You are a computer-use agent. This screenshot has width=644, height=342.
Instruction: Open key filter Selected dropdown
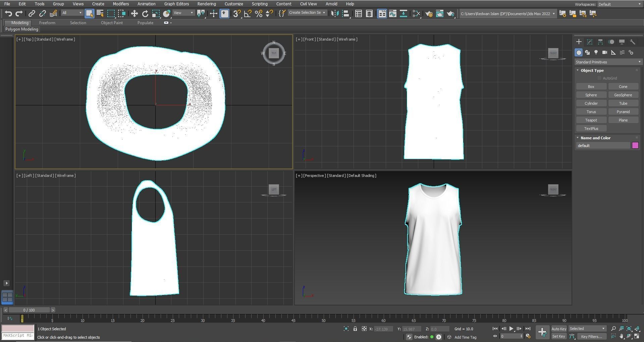point(587,329)
